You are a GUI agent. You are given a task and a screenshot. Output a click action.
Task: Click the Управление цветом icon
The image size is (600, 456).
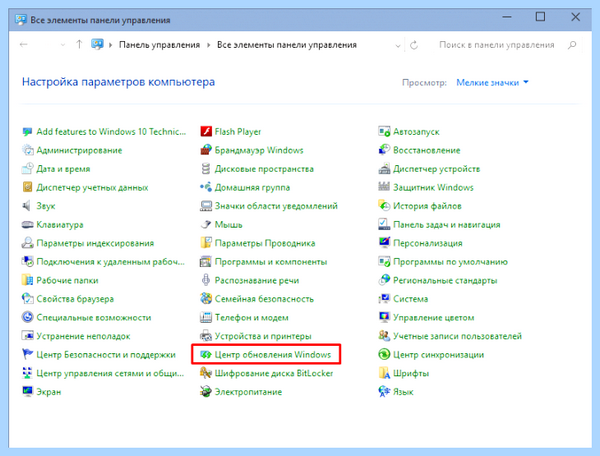click(x=384, y=318)
